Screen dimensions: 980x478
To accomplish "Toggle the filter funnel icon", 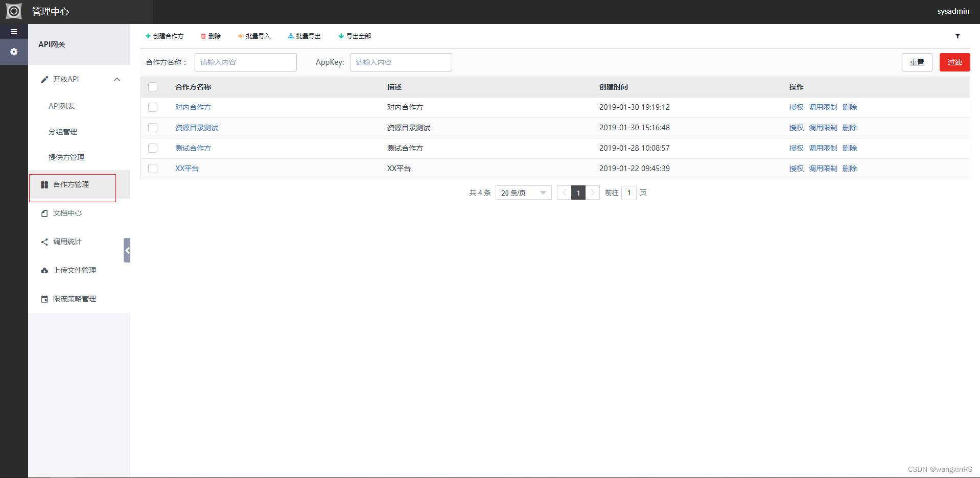I will tap(958, 36).
